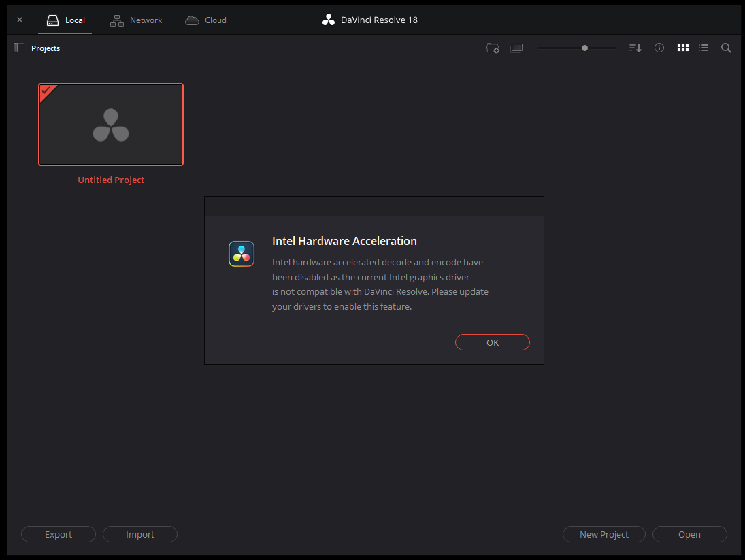Click the new folder icon
Image resolution: width=745 pixels, height=560 pixels.
coord(493,48)
